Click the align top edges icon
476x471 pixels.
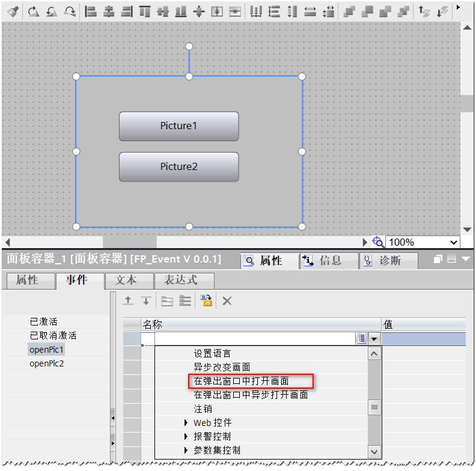[145, 11]
